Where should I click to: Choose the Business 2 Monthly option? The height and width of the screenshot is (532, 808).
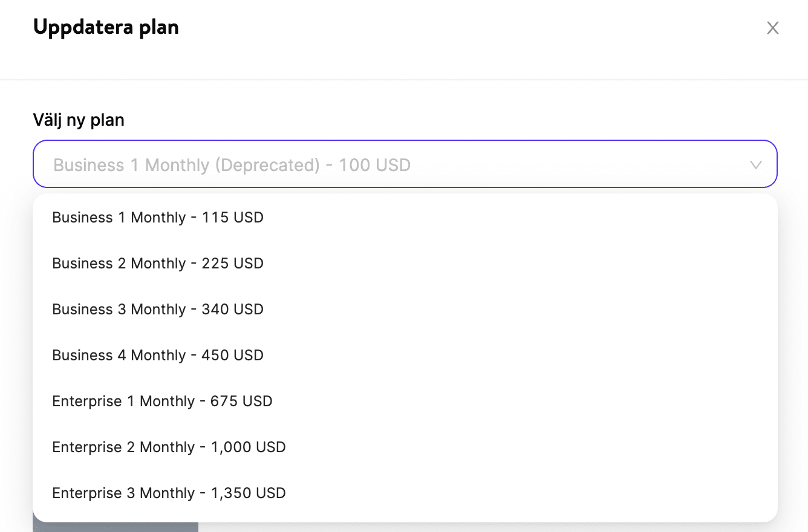coord(158,264)
